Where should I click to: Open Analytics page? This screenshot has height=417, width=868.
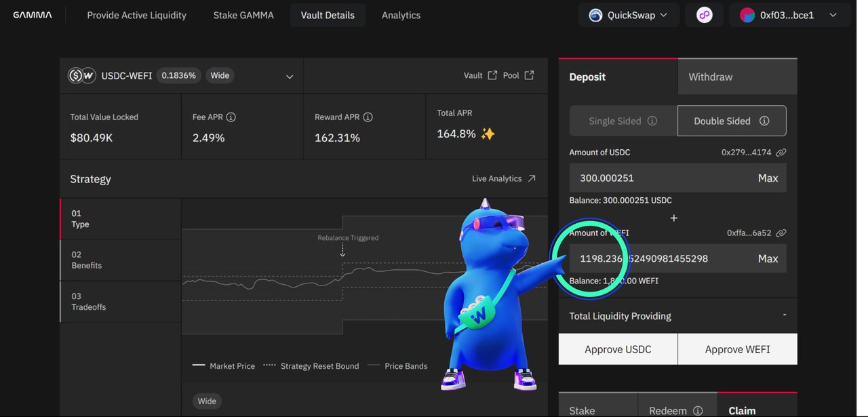pos(401,15)
